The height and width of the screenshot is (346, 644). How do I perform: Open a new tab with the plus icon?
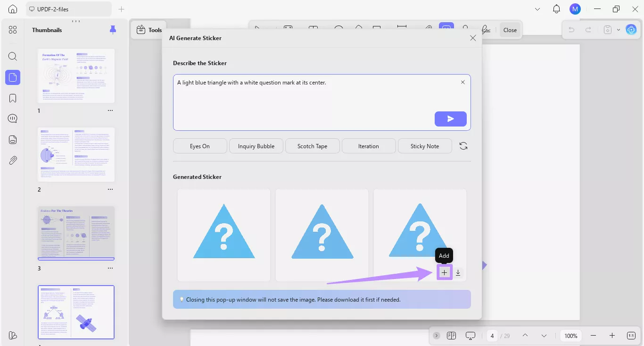click(x=122, y=9)
